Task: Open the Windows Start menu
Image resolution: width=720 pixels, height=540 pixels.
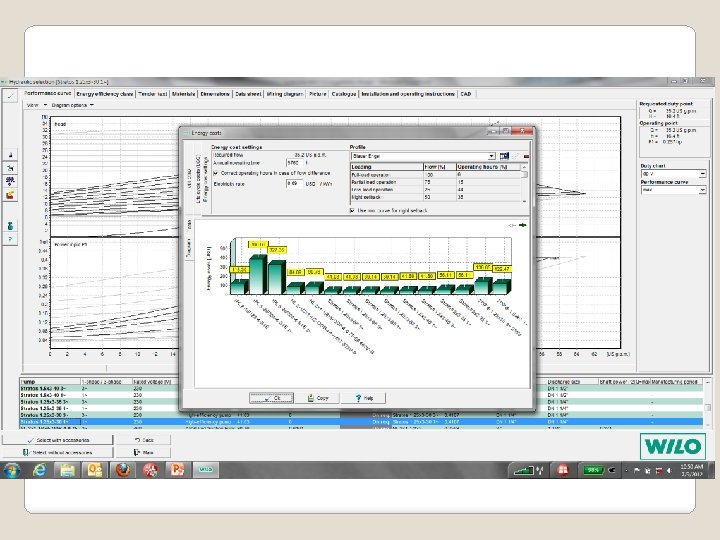Action: (11, 470)
